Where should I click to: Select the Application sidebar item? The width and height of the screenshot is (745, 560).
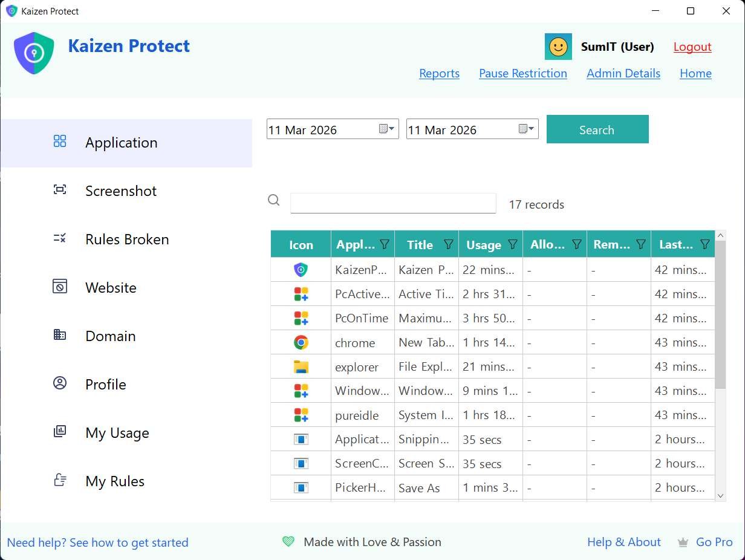pyautogui.click(x=121, y=143)
